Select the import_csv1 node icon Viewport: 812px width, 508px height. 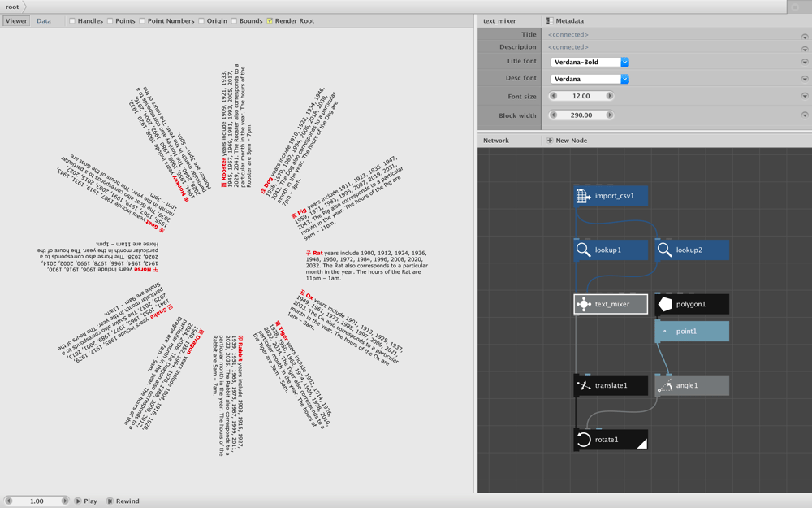[583, 196]
